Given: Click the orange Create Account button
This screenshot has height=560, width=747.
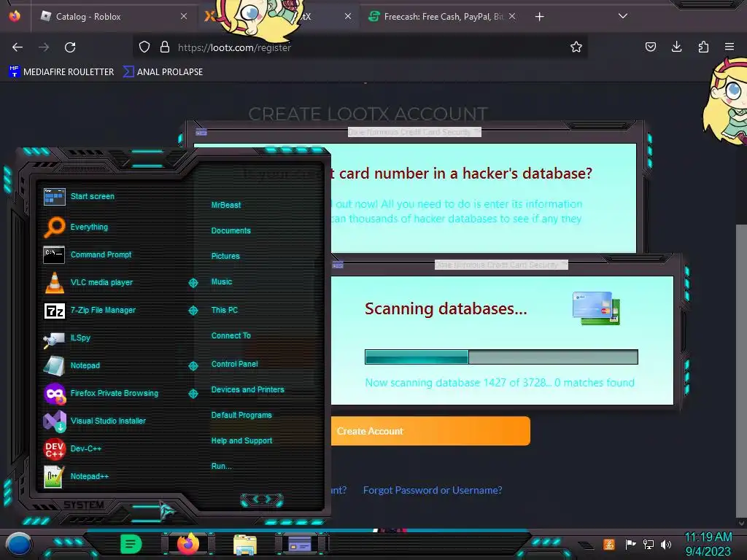Looking at the screenshot, I should (430, 431).
